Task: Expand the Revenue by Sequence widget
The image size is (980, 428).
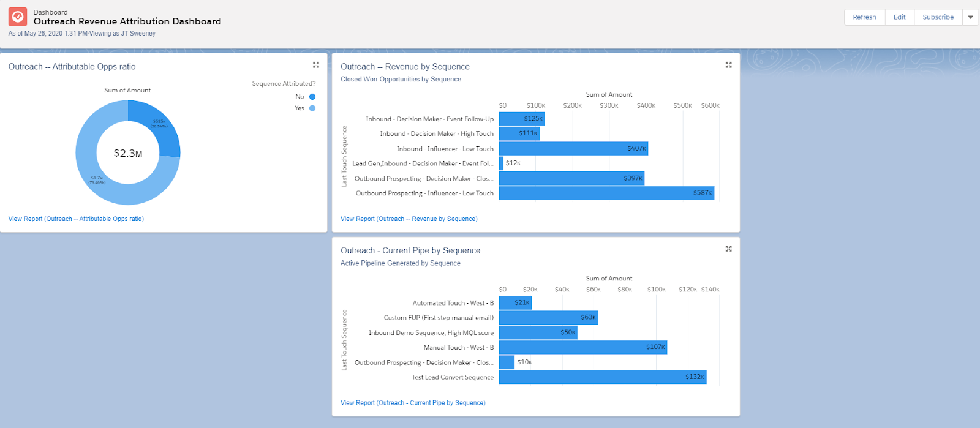Action: [x=728, y=65]
